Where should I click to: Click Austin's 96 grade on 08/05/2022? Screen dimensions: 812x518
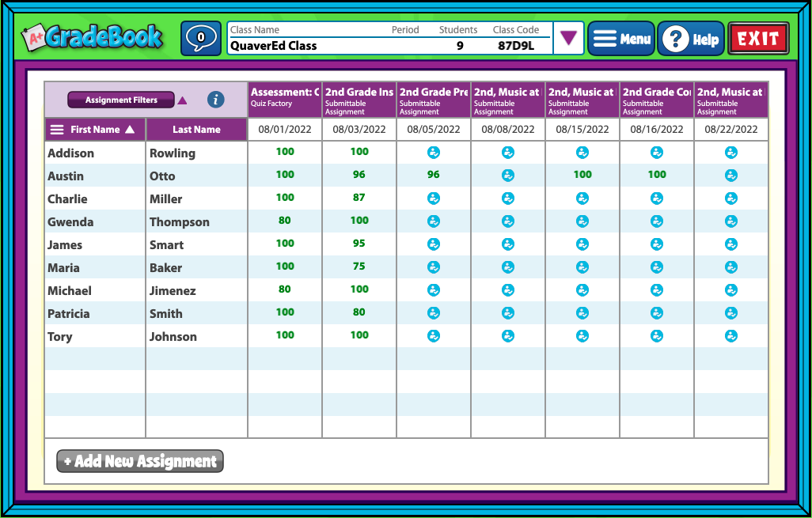[434, 175]
